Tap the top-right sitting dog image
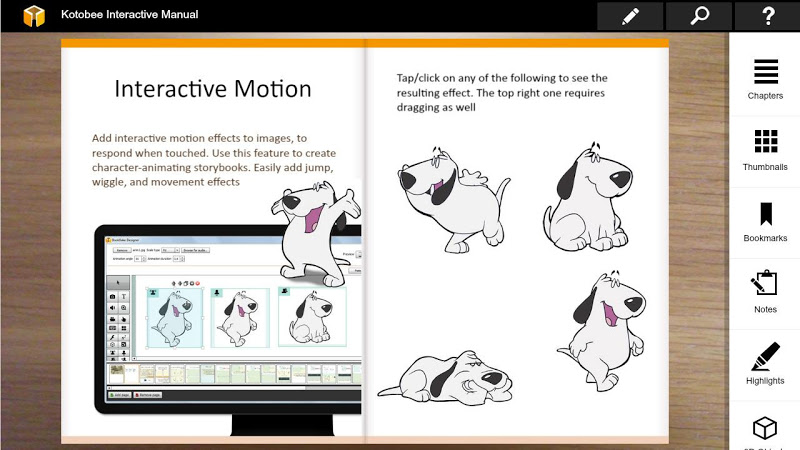 [x=588, y=197]
